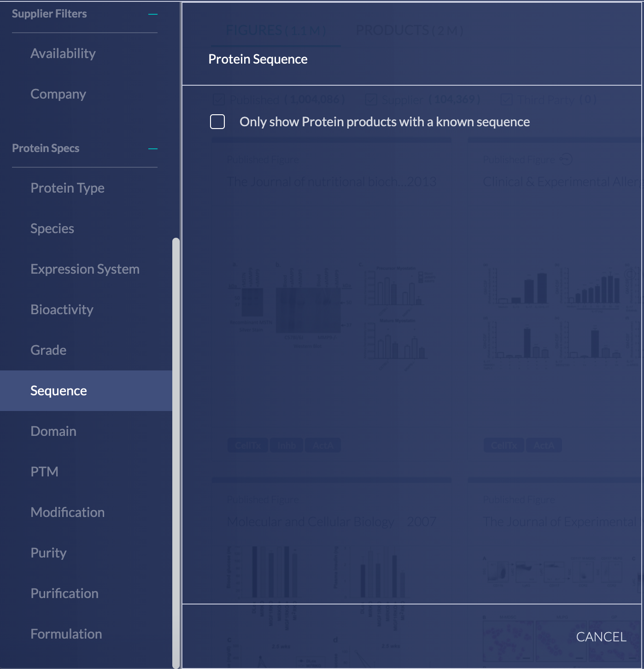
Task: Choose the Formulation filter
Action: coord(66,634)
